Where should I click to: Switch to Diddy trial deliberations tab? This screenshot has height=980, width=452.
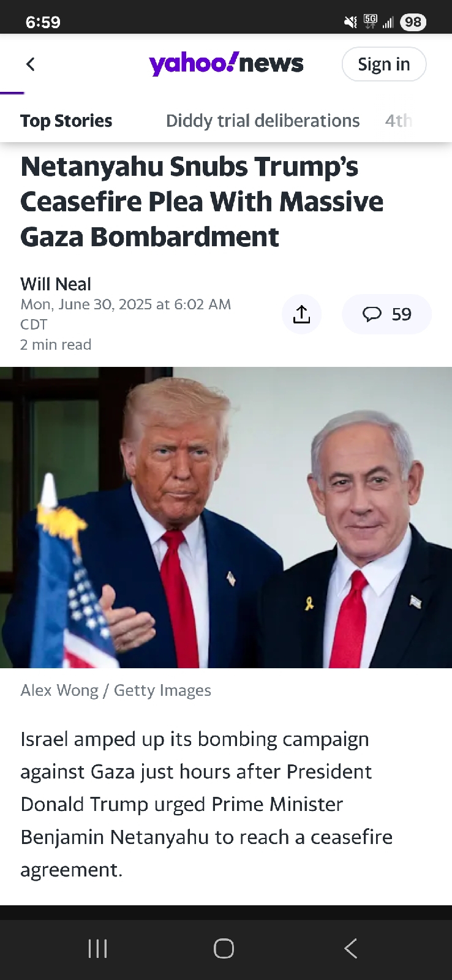tap(263, 121)
